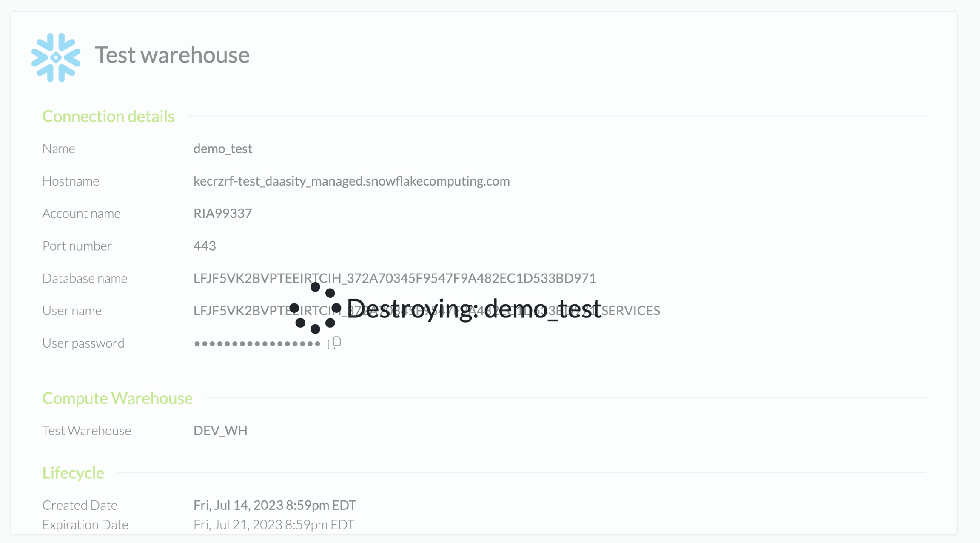Image resolution: width=980 pixels, height=543 pixels.
Task: Copy the user password with the clipboard icon
Action: (x=334, y=343)
